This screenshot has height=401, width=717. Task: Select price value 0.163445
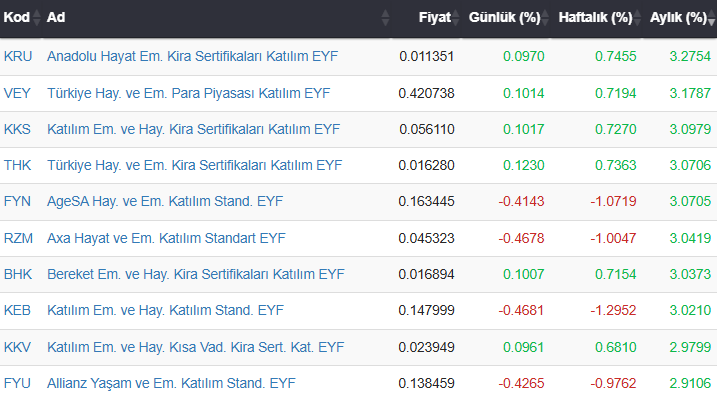click(426, 201)
